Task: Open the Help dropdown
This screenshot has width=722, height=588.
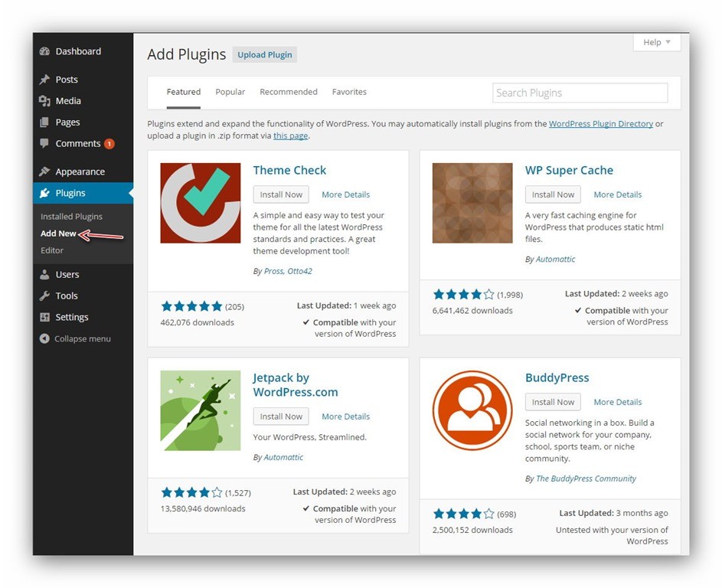Action: pos(655,42)
